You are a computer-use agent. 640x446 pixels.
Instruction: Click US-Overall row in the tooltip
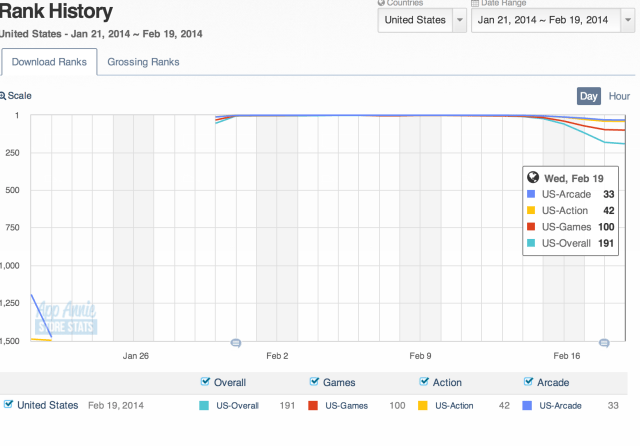click(571, 243)
